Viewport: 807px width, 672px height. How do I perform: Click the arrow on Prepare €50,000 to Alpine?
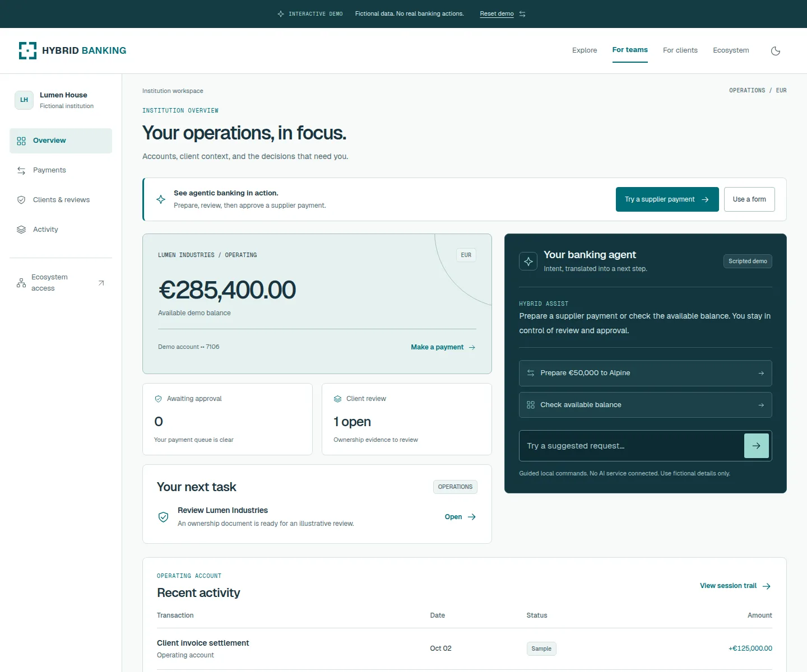[x=761, y=373]
